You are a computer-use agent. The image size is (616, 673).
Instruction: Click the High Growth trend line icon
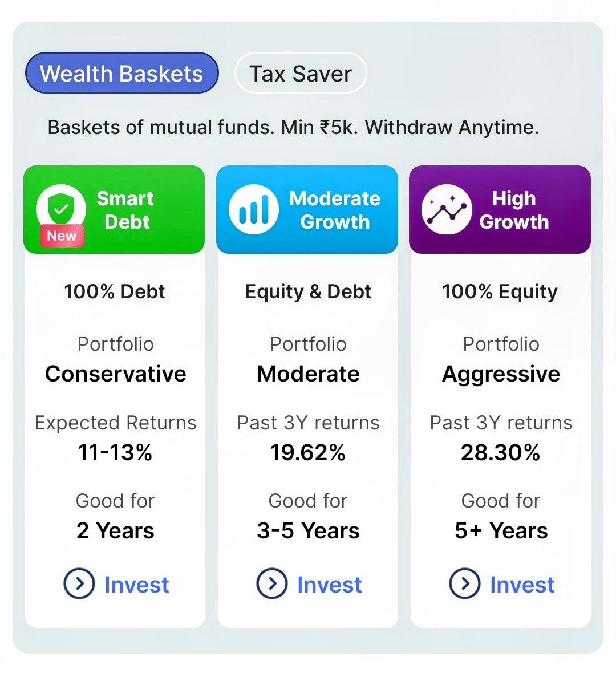445,209
